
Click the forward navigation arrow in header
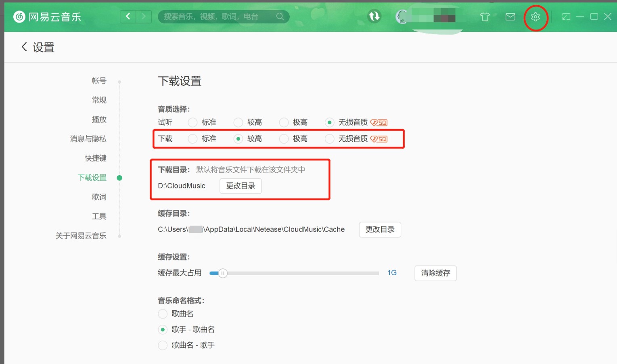[144, 17]
